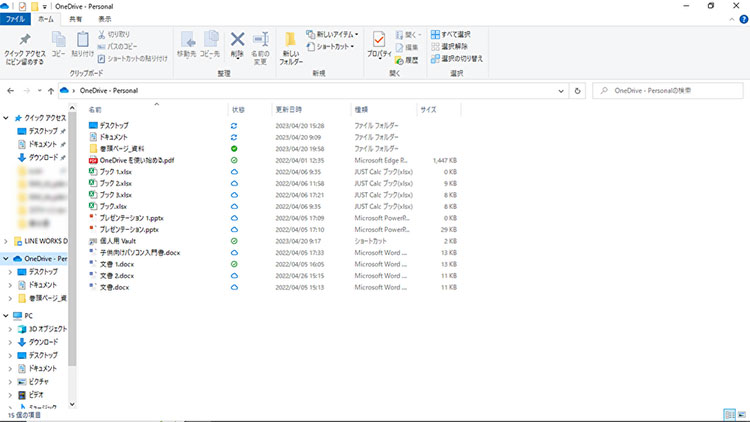The width and height of the screenshot is (750, 422).
Task: Open the address bar history dropdown
Action: pyautogui.click(x=561, y=90)
